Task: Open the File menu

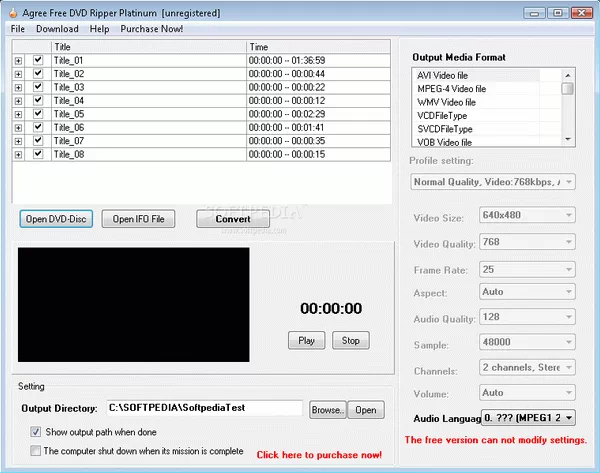Action: (x=18, y=29)
